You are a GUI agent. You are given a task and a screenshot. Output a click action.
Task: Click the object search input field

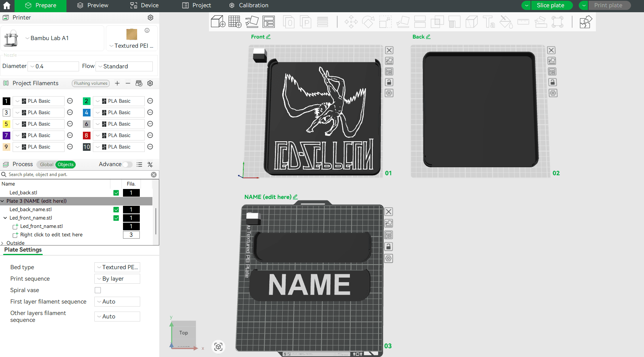78,174
